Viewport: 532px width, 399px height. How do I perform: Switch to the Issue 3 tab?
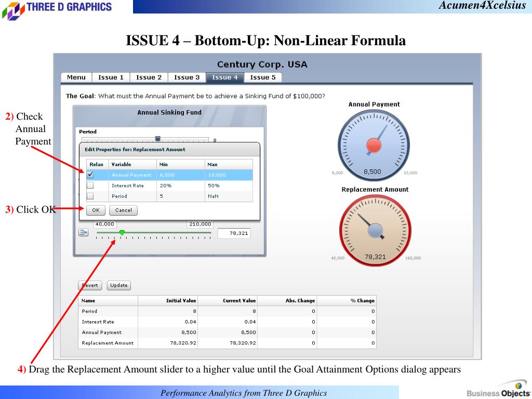187,77
